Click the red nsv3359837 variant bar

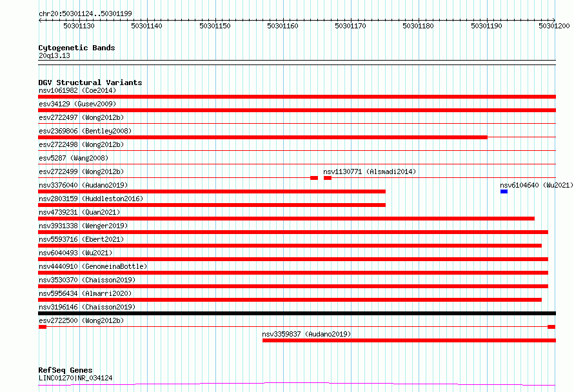click(x=409, y=340)
